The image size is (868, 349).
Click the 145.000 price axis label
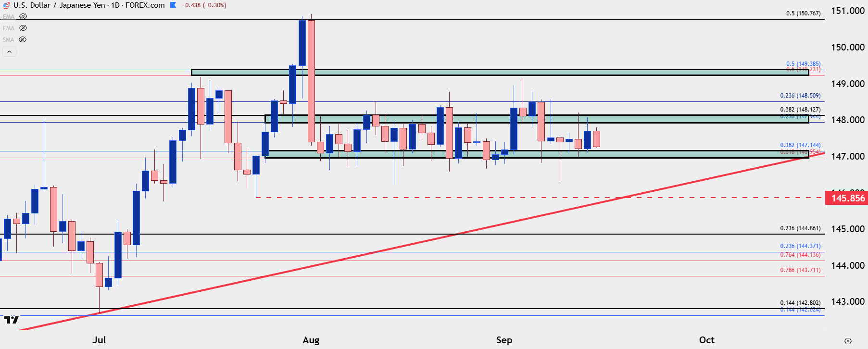pyautogui.click(x=847, y=229)
